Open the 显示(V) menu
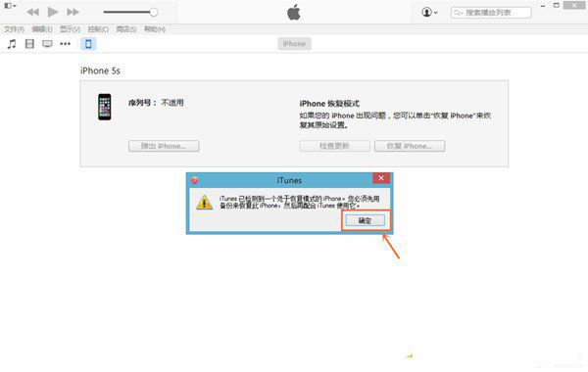 click(71, 29)
